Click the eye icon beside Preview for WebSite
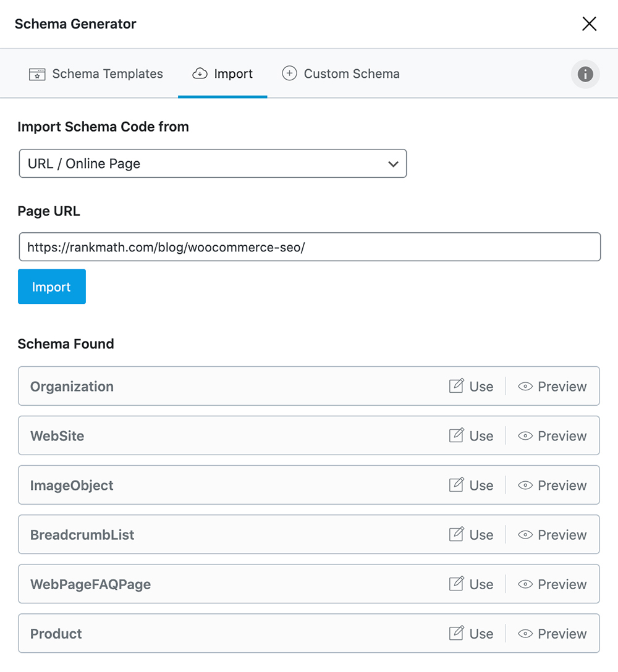The height and width of the screenshot is (672, 618). [525, 435]
